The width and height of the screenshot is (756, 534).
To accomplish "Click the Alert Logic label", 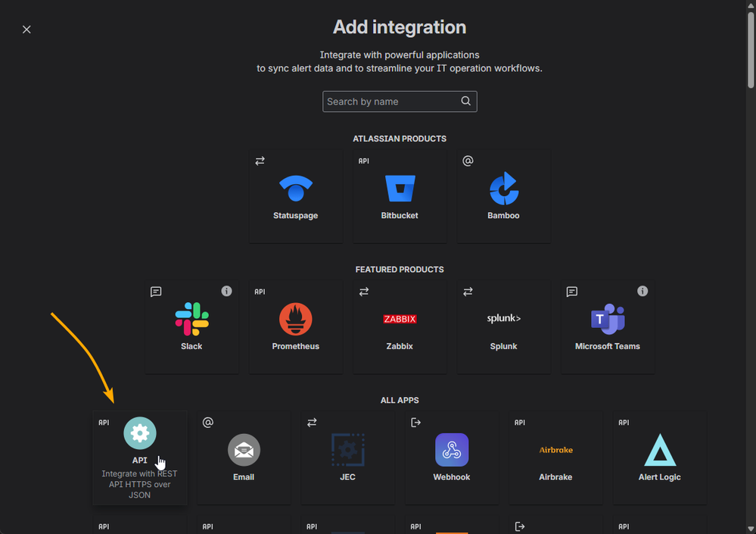I will coord(660,477).
